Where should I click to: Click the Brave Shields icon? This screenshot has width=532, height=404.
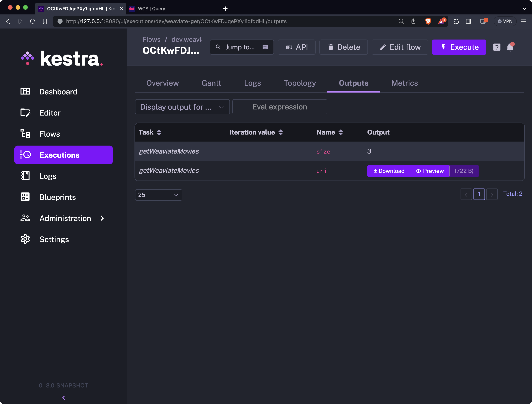point(428,21)
